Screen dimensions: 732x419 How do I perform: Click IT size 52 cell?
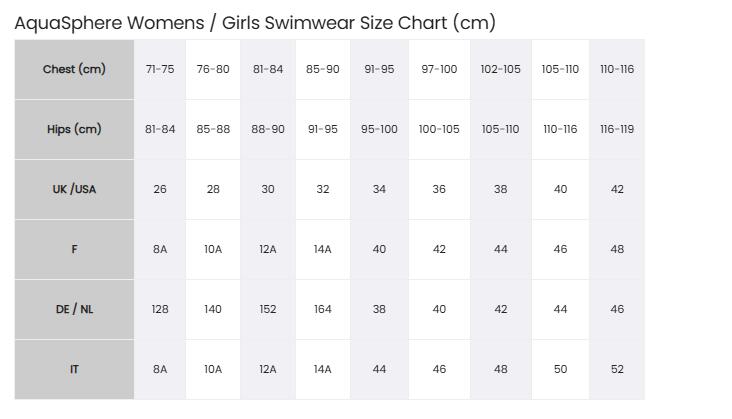point(617,370)
